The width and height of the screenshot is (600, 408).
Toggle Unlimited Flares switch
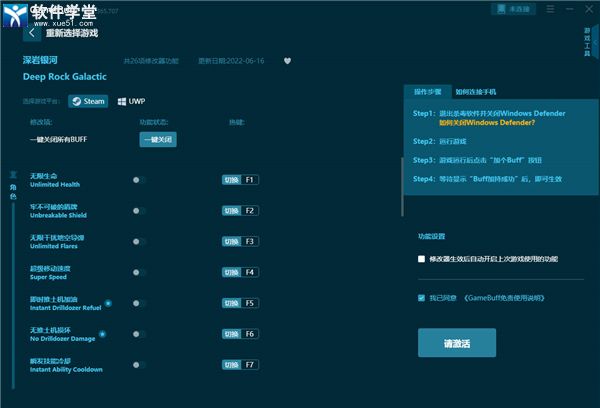coord(139,242)
